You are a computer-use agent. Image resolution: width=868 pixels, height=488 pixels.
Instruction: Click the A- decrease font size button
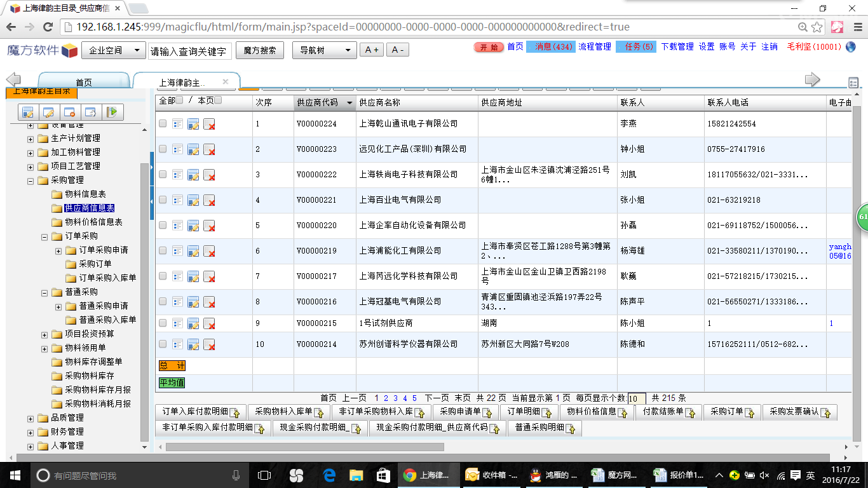point(397,50)
